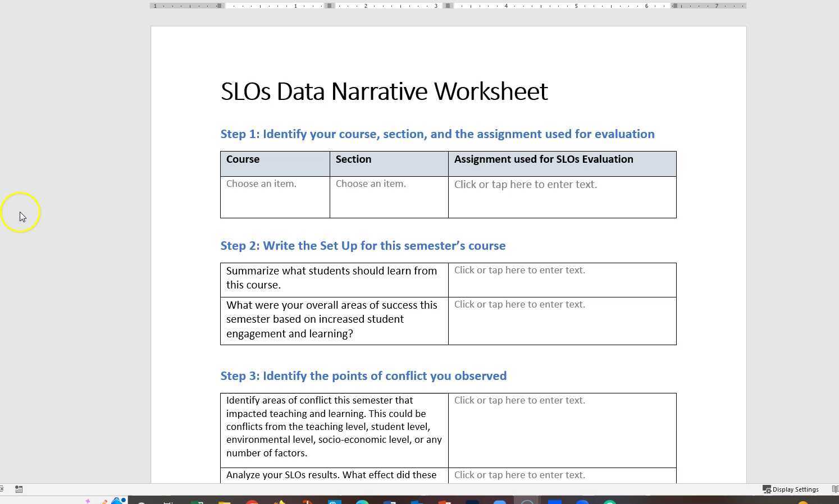Open File Explorer from the taskbar

tap(225, 500)
